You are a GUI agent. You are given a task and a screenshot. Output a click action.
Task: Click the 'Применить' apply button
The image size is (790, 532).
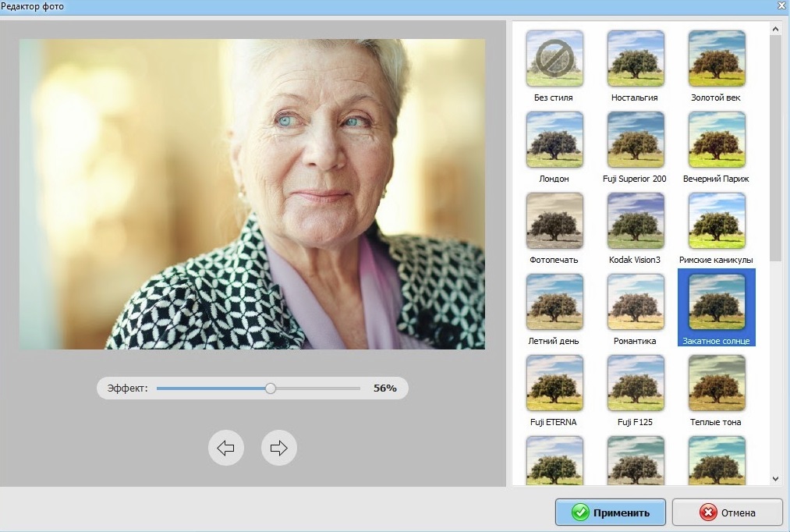click(611, 512)
